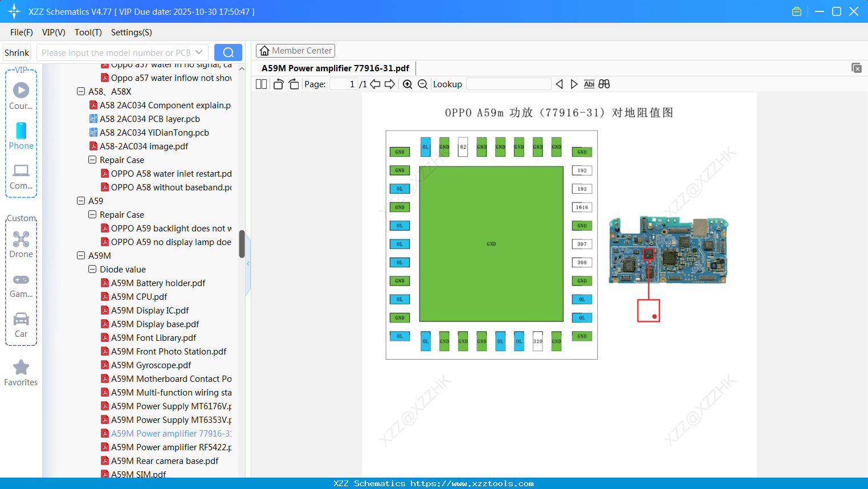Open A59M Battery holder.pdf
This screenshot has height=489, width=868.
153,283
